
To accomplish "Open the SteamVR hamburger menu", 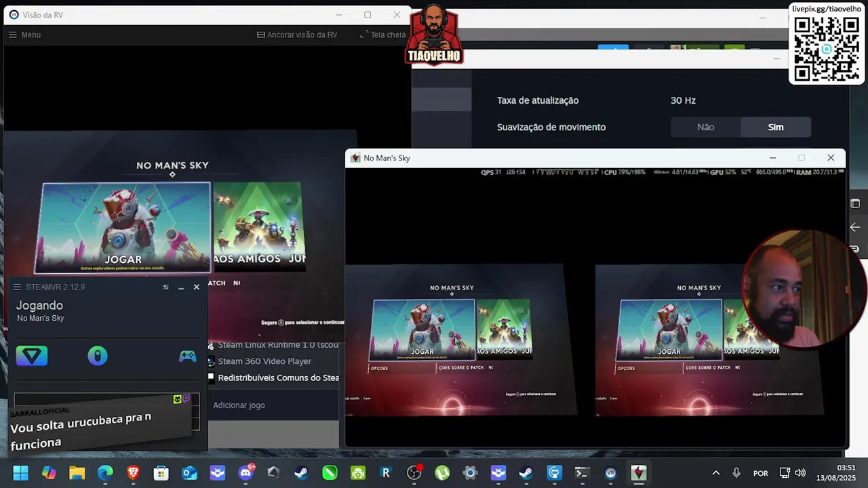I will (17, 287).
